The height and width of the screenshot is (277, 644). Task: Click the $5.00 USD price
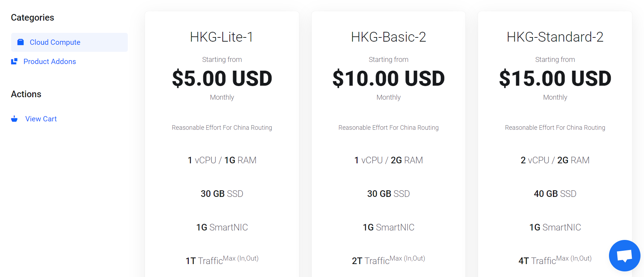click(x=222, y=78)
